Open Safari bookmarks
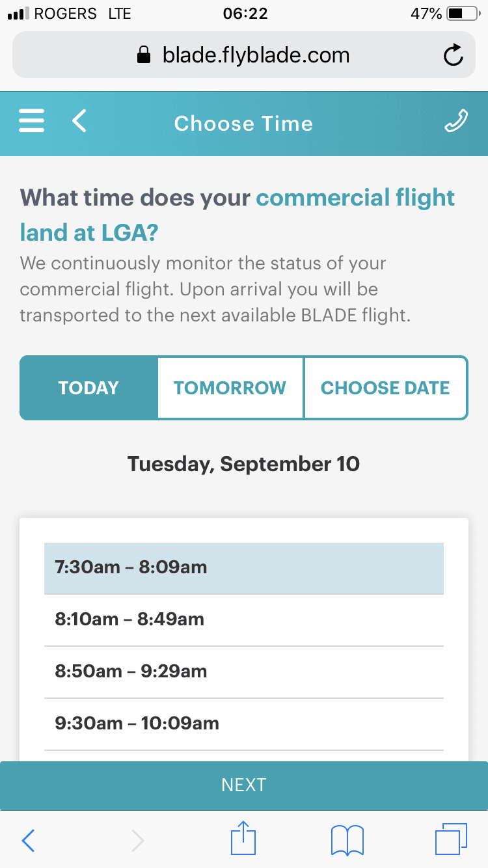The image size is (488, 868). pos(347,841)
